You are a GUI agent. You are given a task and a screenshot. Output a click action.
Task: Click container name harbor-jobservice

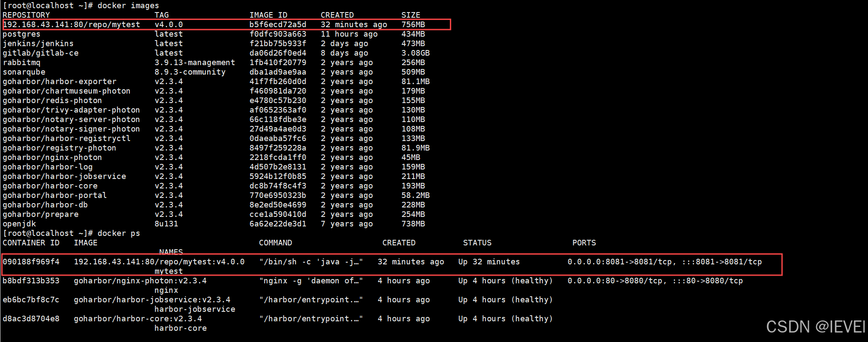195,309
